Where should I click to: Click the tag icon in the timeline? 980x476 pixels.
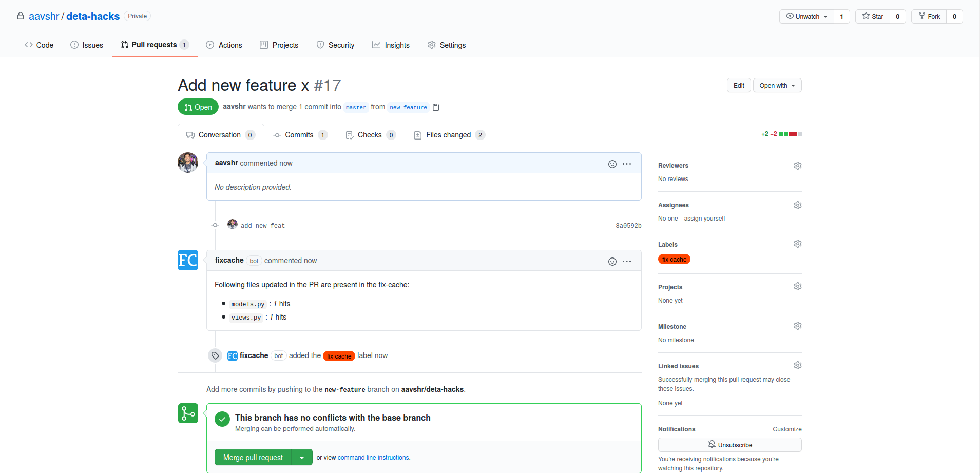click(215, 355)
